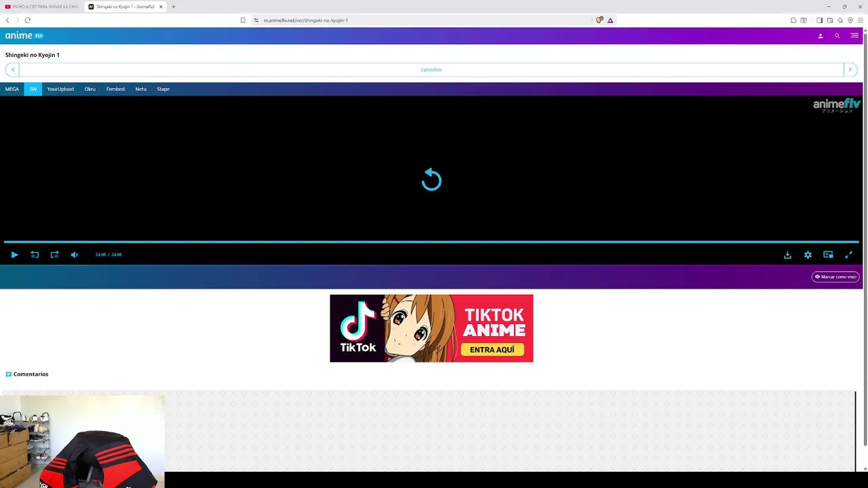Open the Brave VPN shield icon
868x488 pixels.
click(x=850, y=20)
